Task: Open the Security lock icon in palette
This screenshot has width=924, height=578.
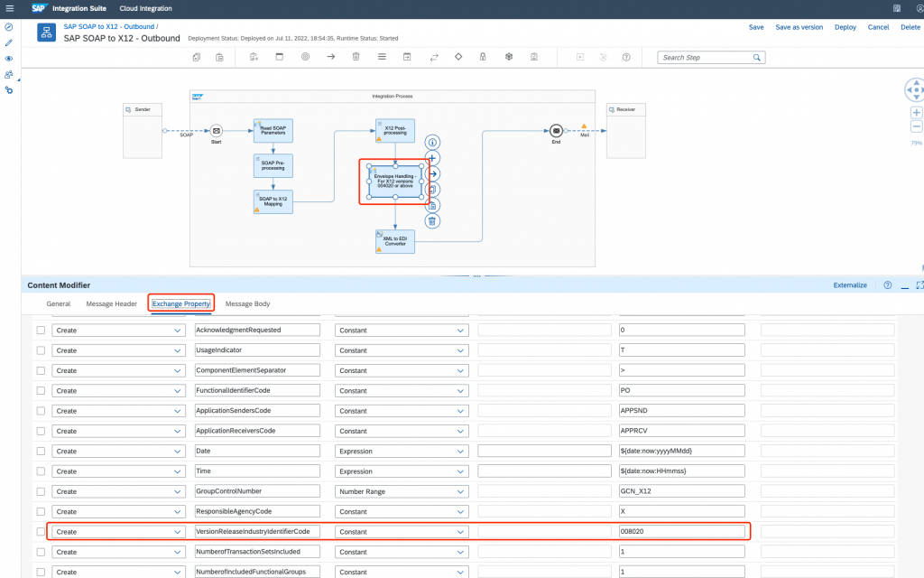Action: point(483,57)
